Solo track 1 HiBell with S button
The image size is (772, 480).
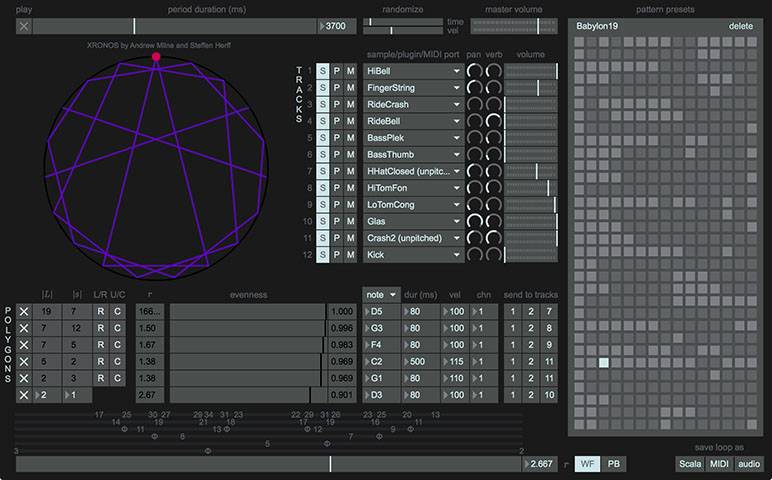tap(323, 72)
